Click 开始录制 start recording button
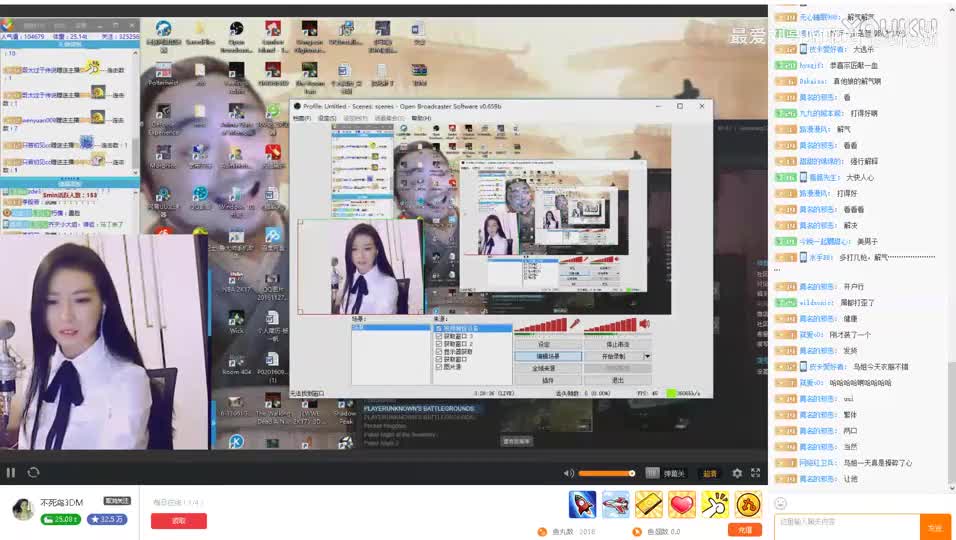 point(613,357)
